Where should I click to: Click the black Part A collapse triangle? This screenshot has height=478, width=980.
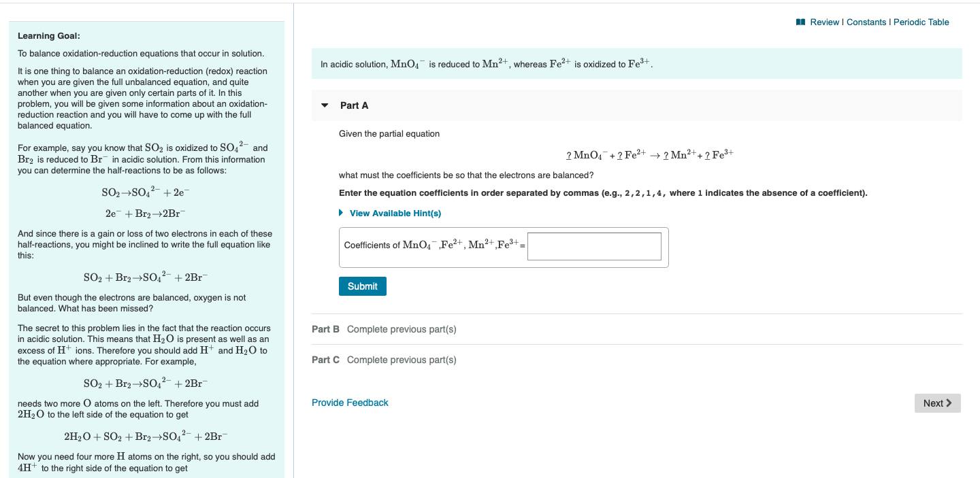325,106
